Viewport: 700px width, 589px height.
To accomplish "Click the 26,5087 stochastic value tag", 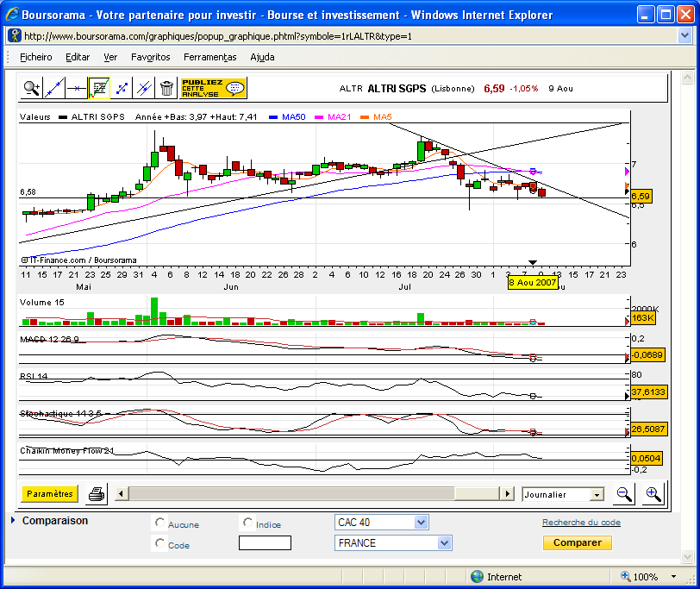I will click(x=648, y=429).
